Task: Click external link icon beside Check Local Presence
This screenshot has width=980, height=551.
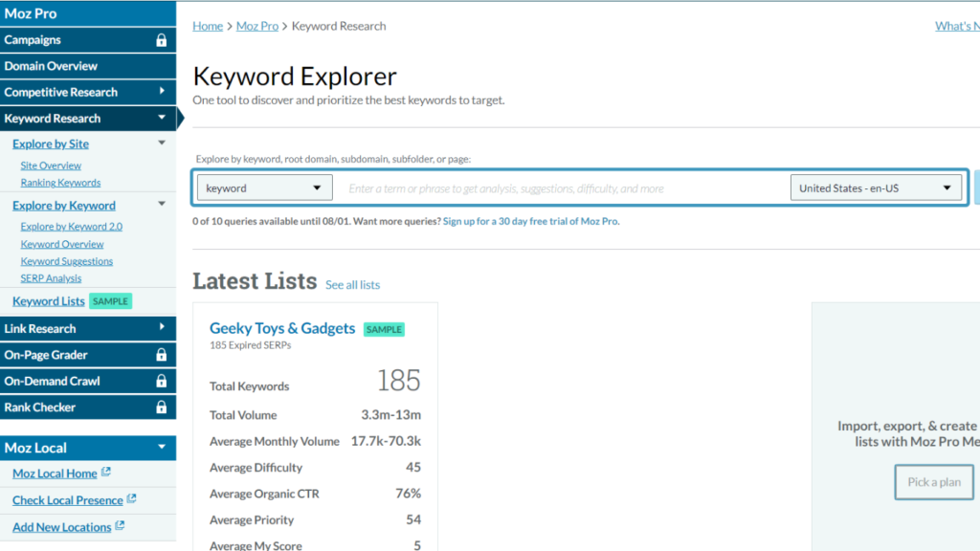Action: 131,499
